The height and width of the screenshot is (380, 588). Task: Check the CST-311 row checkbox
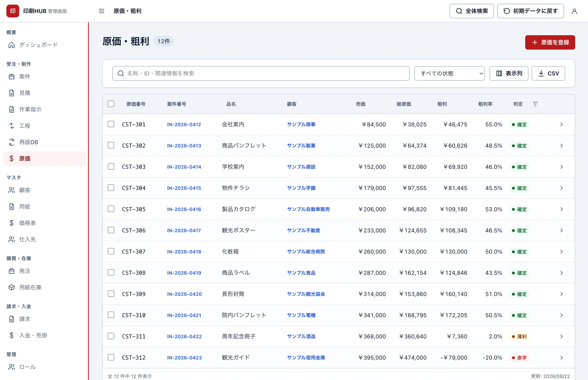[111, 336]
